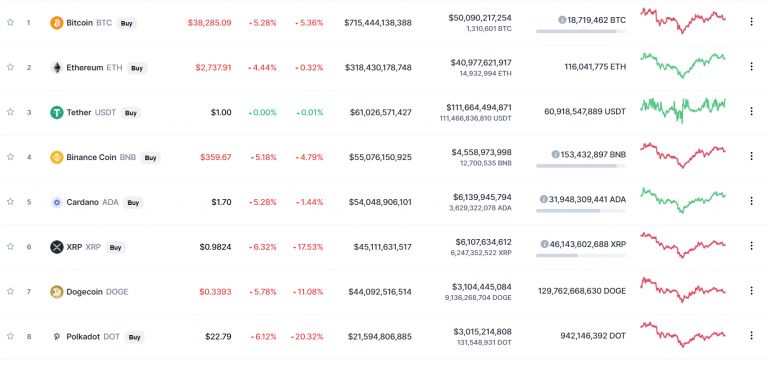Open the Ethereum 7-day price sparkline chart
This screenshot has width=768, height=365.
pos(683,66)
